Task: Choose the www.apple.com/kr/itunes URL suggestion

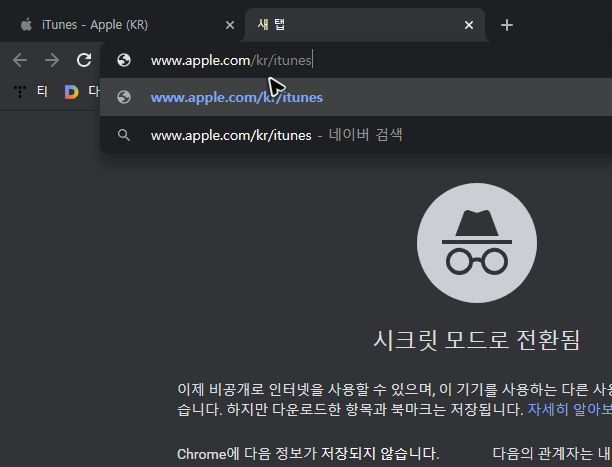Action: coord(356,97)
